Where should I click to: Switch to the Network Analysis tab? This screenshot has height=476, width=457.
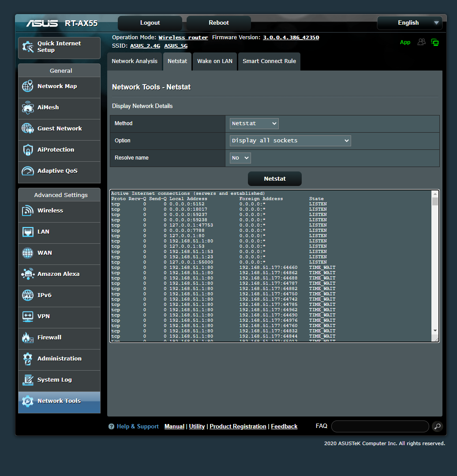click(x=135, y=61)
